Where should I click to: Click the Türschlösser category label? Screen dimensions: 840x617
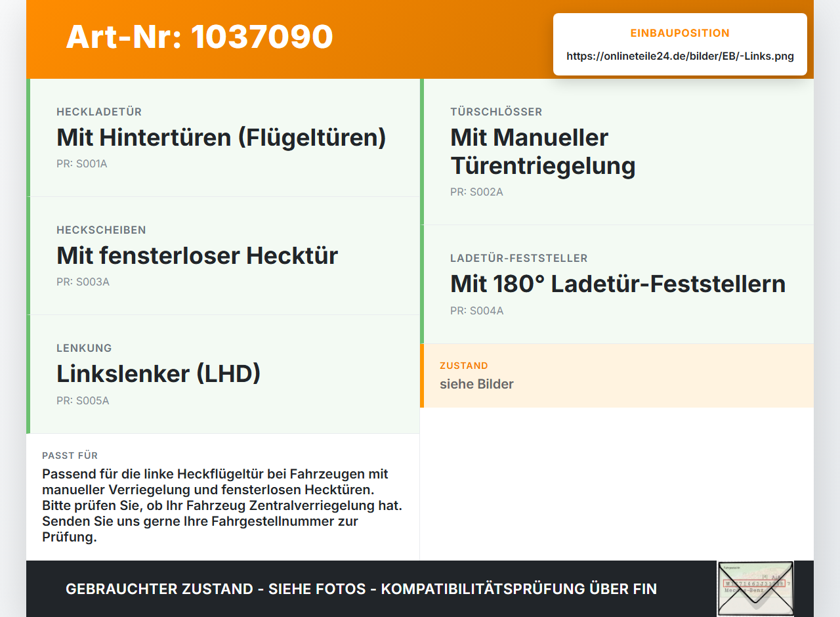pos(496,112)
